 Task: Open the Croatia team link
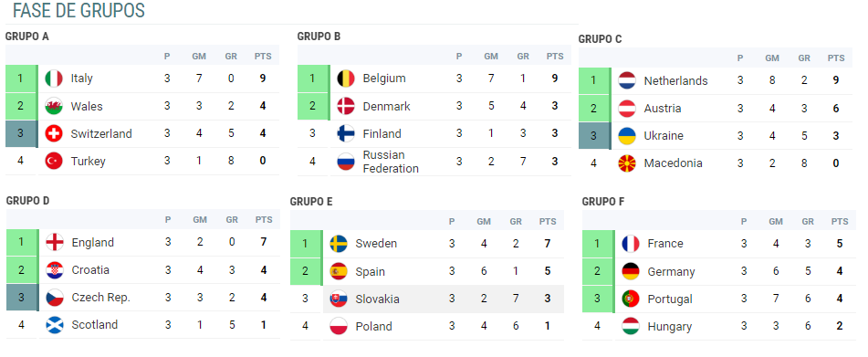(90, 270)
